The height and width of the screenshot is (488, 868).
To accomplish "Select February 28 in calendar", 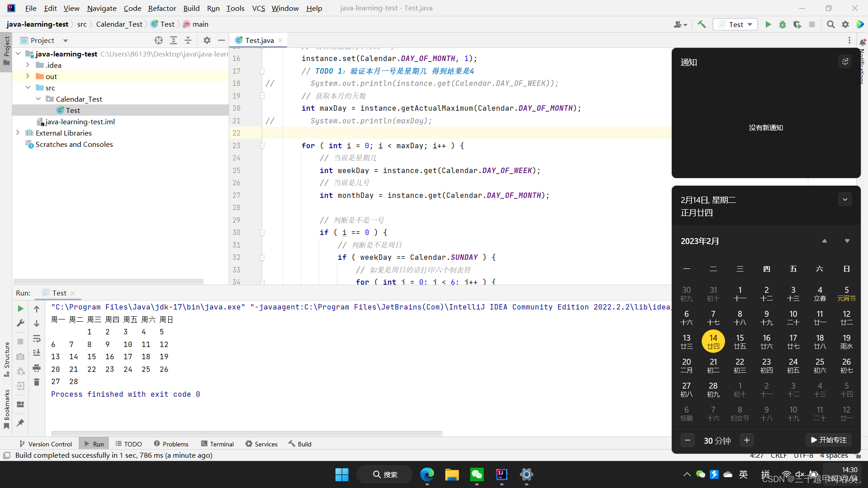I will [x=713, y=389].
